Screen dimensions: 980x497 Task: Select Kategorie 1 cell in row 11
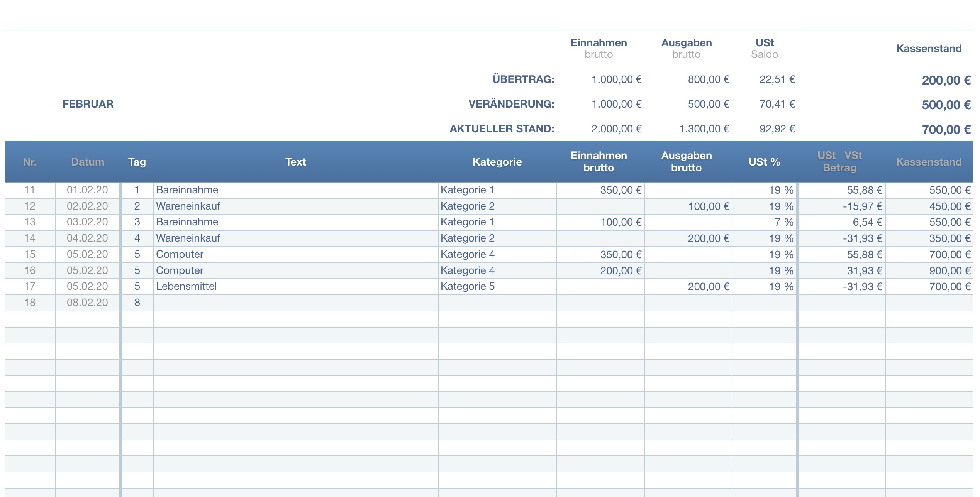click(497, 190)
